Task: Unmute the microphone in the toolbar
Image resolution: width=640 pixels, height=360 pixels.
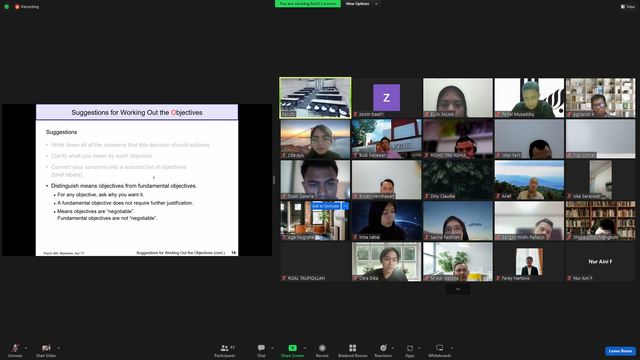Action: coord(15,350)
